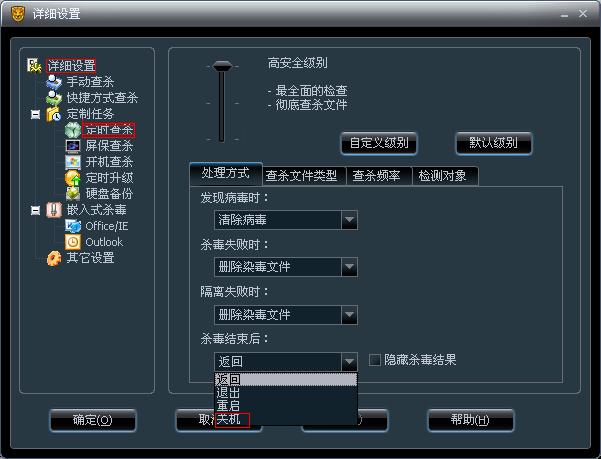Image resolution: width=601 pixels, height=459 pixels.
Task: Choose 重启 in the dropdown list
Action: 286,405
